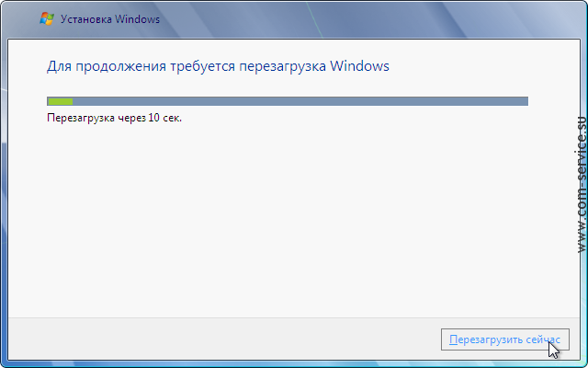Click the unfilled gray part of progress bar
This screenshot has height=368, width=588.
click(x=300, y=101)
